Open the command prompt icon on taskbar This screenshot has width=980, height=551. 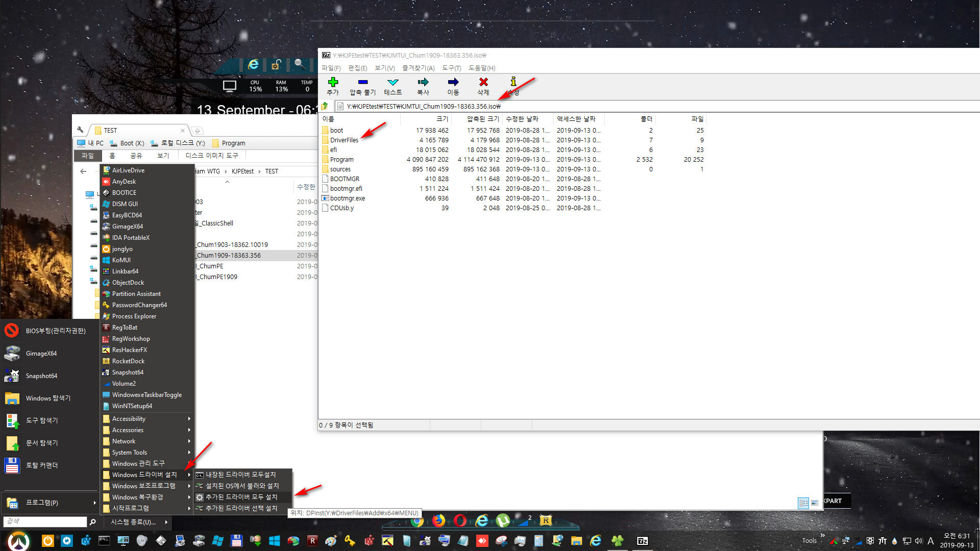coord(104,540)
